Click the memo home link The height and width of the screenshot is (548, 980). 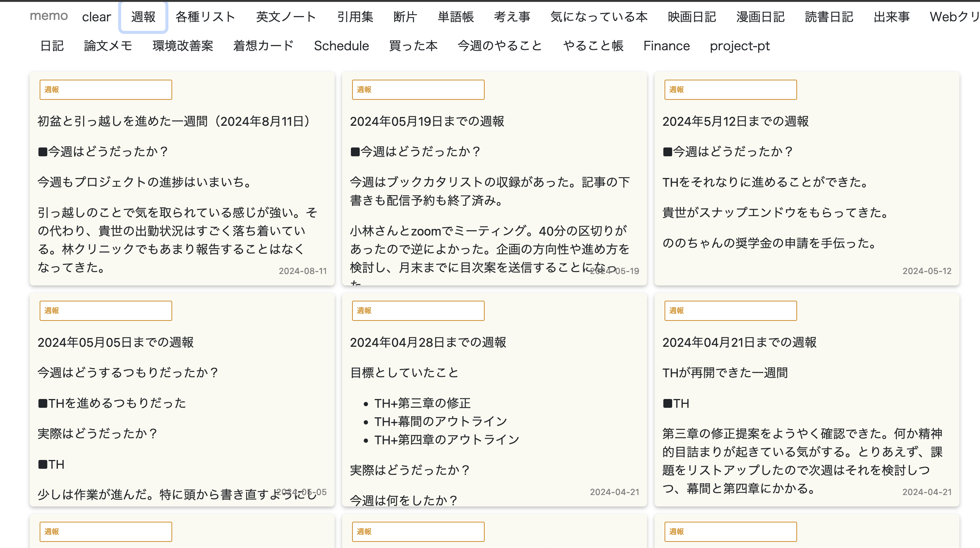(x=49, y=16)
